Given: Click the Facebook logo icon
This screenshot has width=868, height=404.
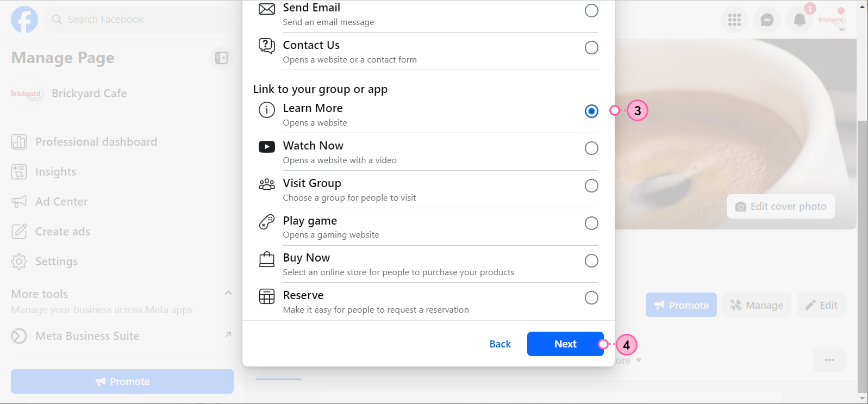Looking at the screenshot, I should click(24, 20).
